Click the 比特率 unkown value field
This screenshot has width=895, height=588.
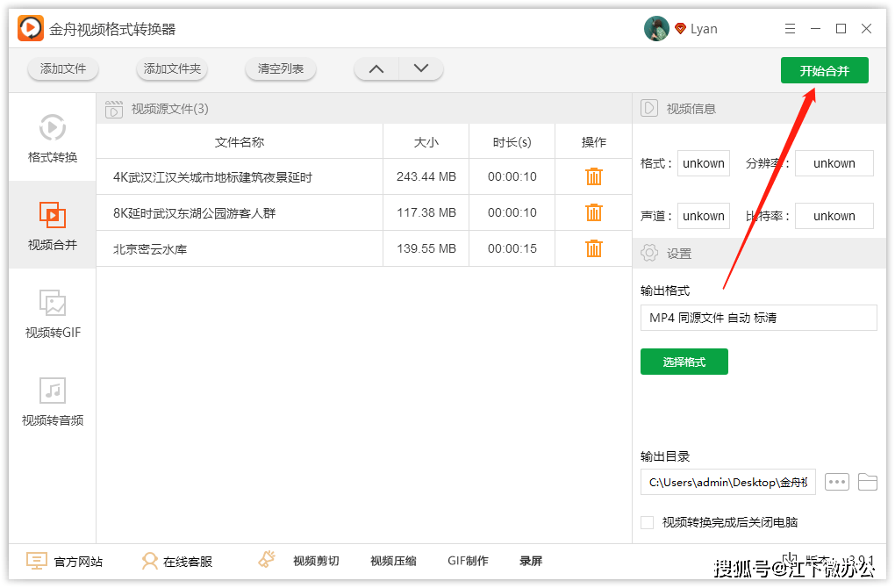[x=834, y=217]
